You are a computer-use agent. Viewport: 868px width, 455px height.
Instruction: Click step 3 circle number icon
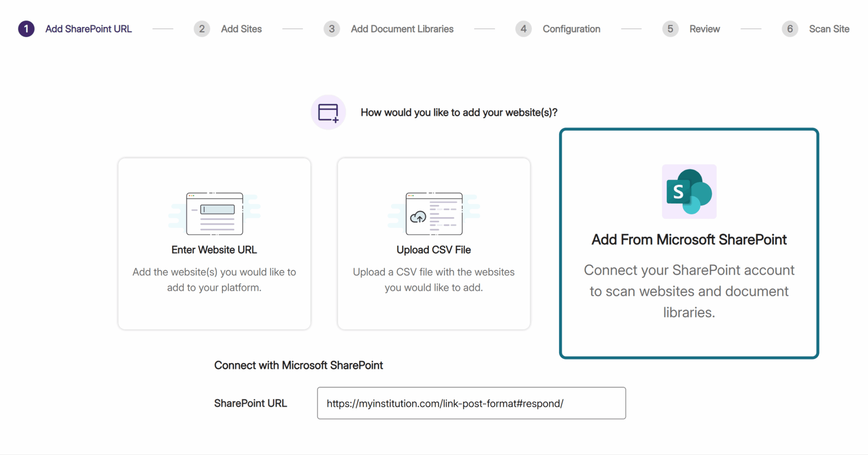(331, 29)
